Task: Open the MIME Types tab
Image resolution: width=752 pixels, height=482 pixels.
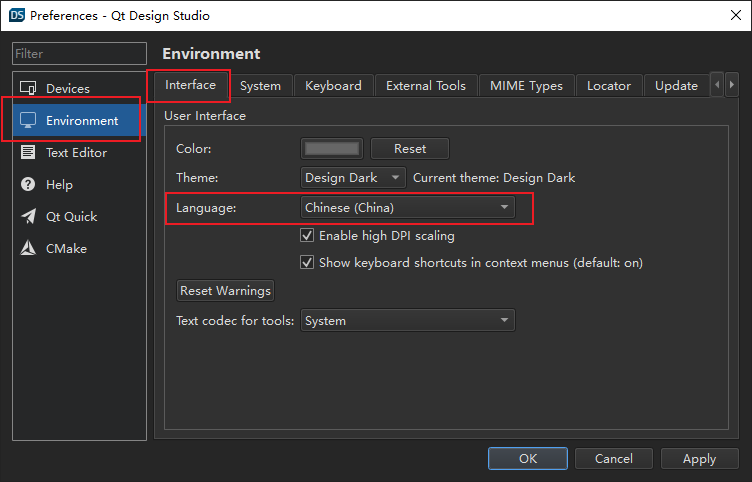Action: coord(526,86)
